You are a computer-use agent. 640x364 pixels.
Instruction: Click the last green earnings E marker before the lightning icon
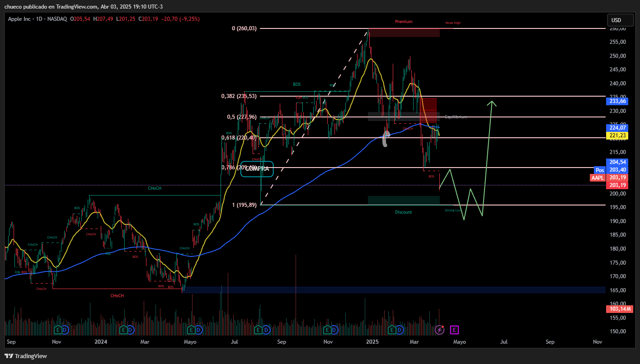point(392,330)
